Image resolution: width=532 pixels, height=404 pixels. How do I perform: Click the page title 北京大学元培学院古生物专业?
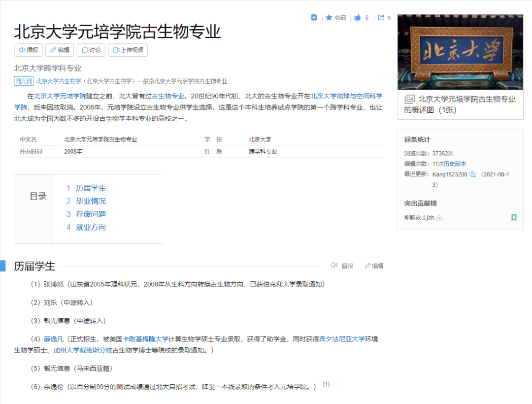117,32
